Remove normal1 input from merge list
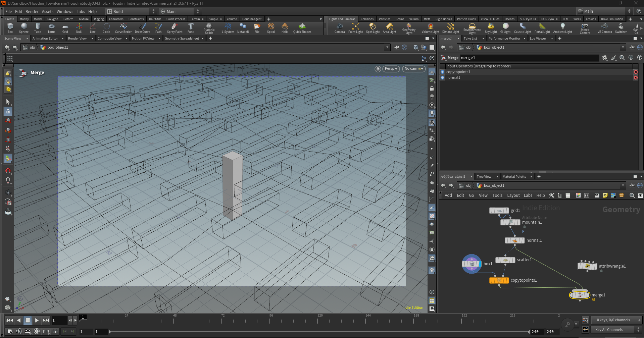Screen dimensions: 644x338 pyautogui.click(x=635, y=78)
